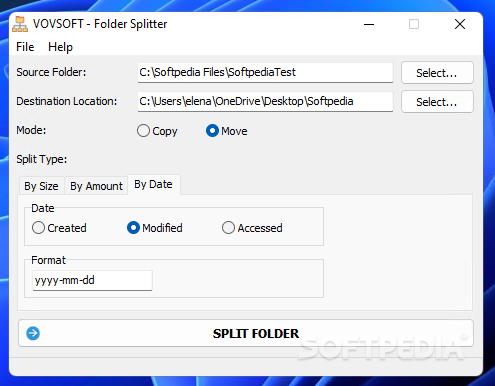Click the Destination Location path field
Screen dimensions: 495x386
(265, 101)
